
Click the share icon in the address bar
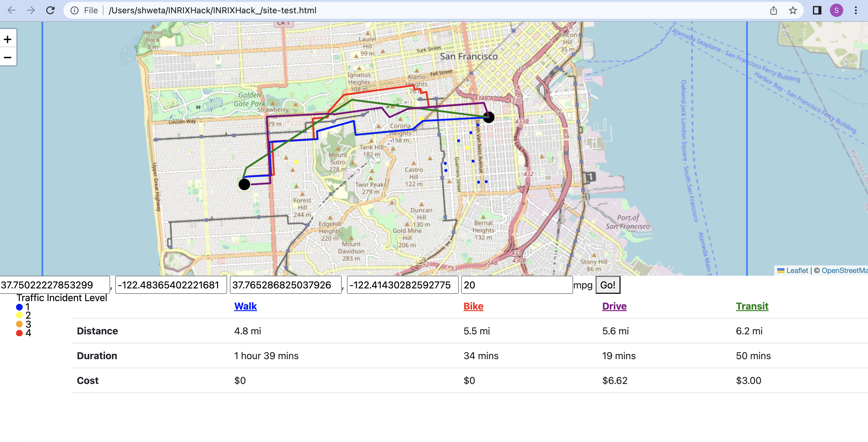[x=773, y=11]
